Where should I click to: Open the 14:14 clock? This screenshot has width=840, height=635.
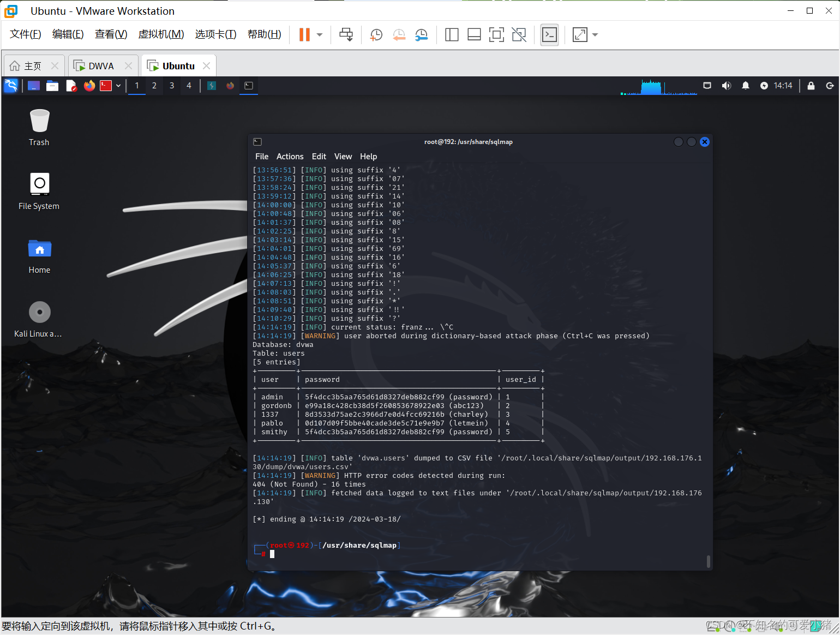coord(783,86)
